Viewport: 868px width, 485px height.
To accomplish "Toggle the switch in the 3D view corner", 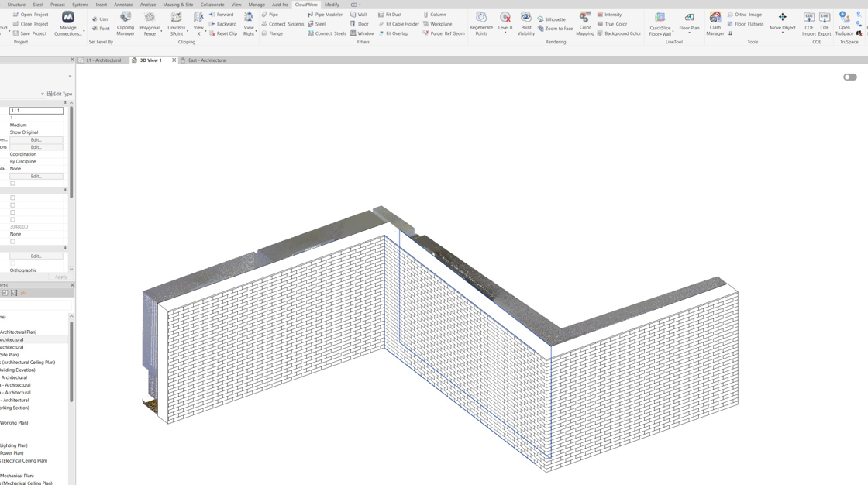I will (850, 77).
